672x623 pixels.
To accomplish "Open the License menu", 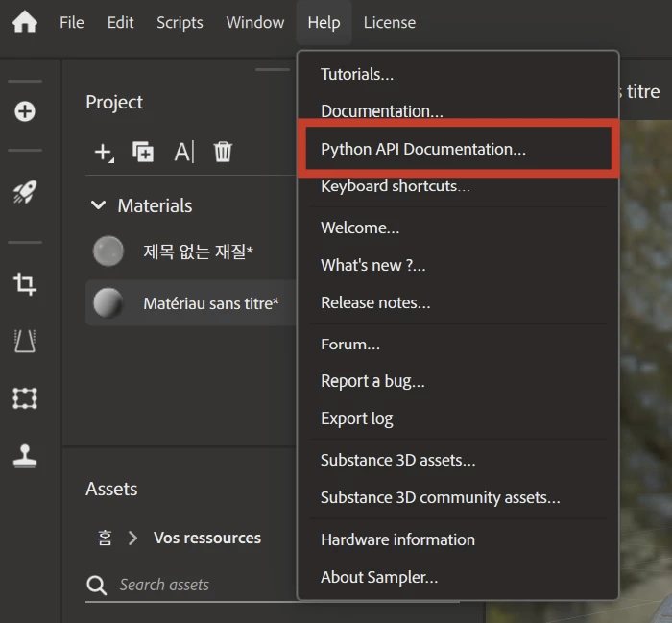I will 389,22.
